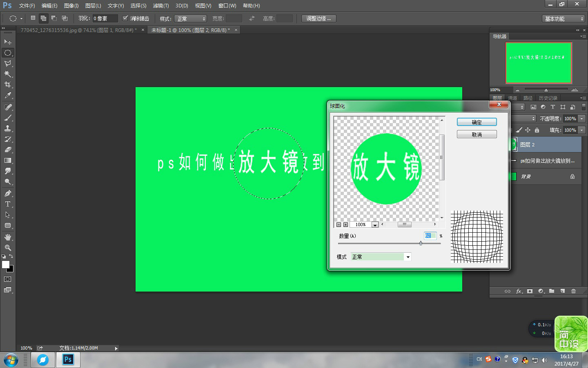Select the Dodge tool
The height and width of the screenshot is (368, 588).
point(8,182)
